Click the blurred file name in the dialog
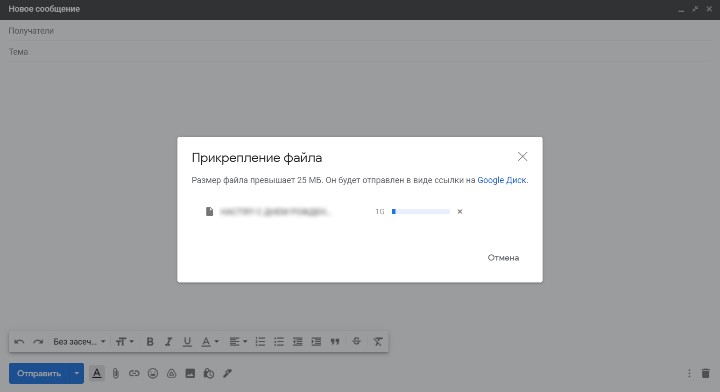 pos(275,212)
